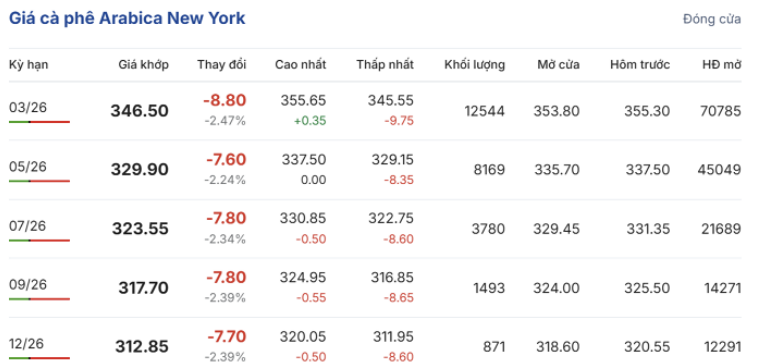Click the Khối lượng column header
This screenshot has height=363, width=757.
pyautogui.click(x=475, y=65)
